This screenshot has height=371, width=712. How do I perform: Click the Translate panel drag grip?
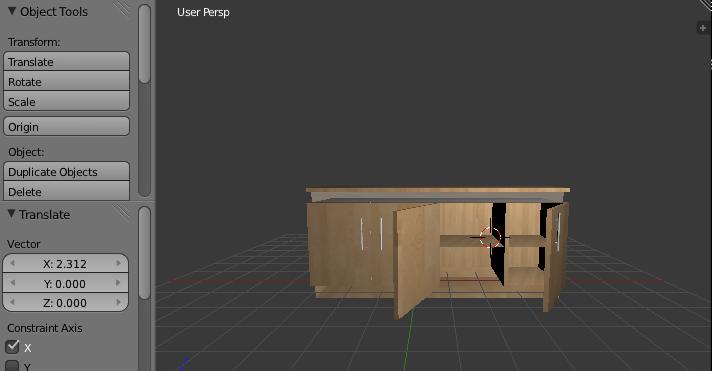pos(121,211)
